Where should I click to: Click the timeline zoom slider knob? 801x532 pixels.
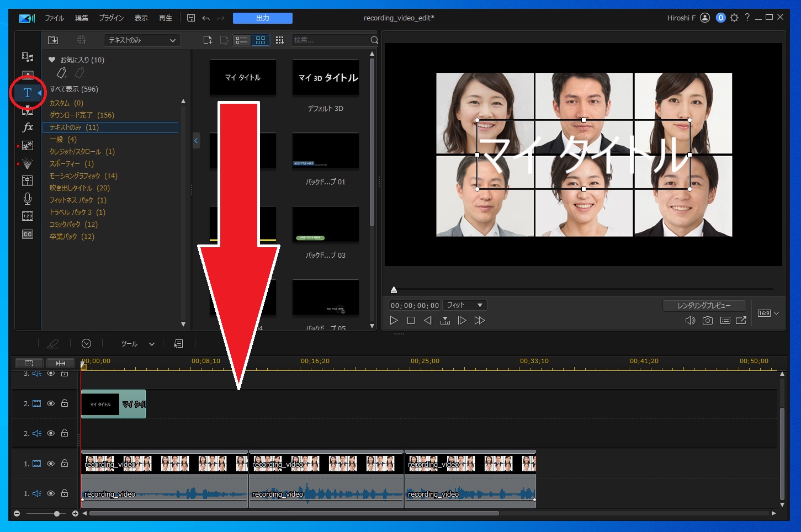coord(56,514)
